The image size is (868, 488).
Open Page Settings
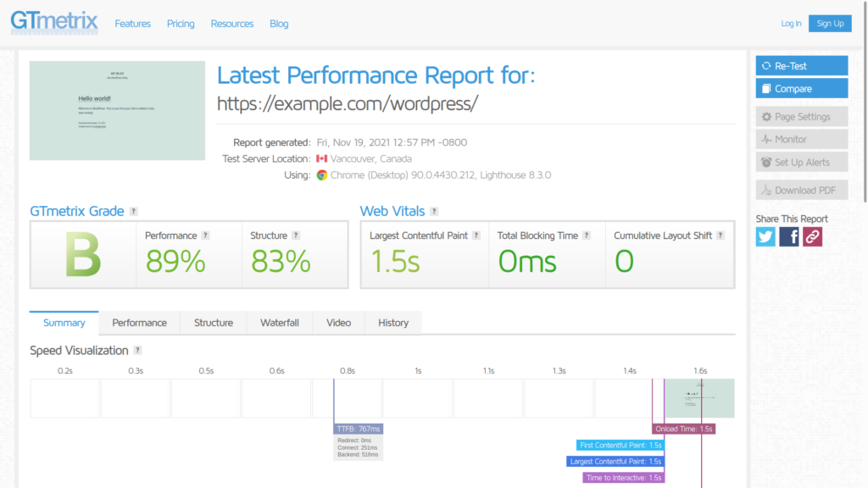[802, 117]
